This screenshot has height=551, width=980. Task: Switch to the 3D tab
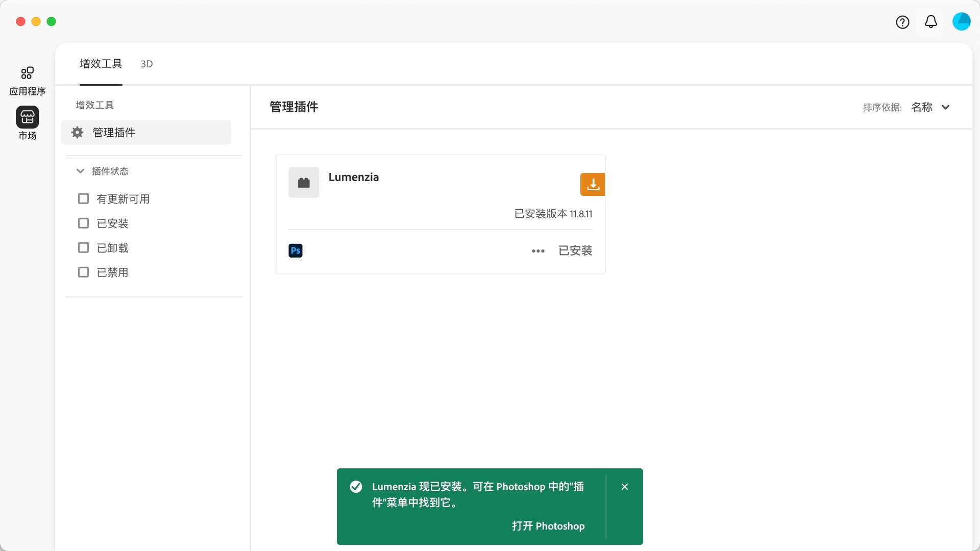coord(146,64)
